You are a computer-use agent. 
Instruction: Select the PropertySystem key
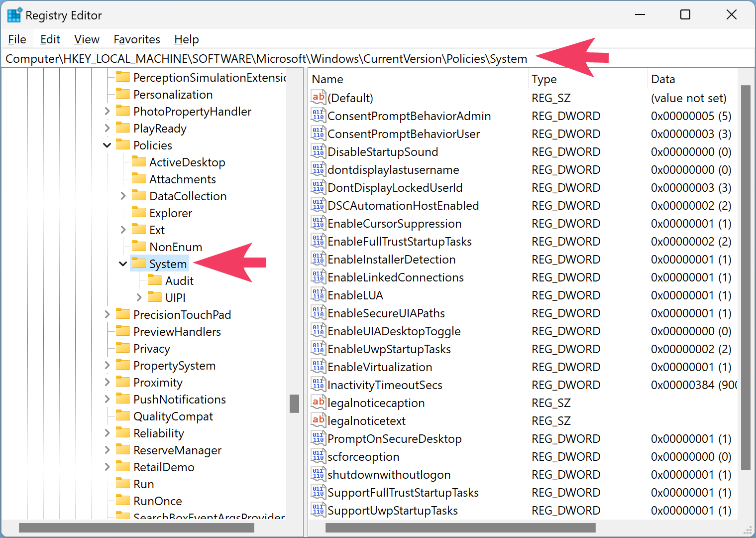(174, 366)
